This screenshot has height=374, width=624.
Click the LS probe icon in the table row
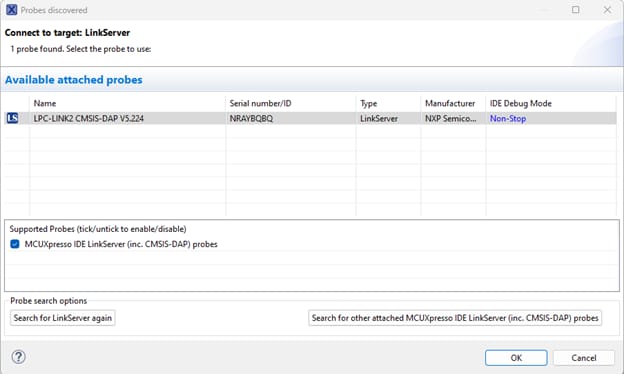(12, 118)
